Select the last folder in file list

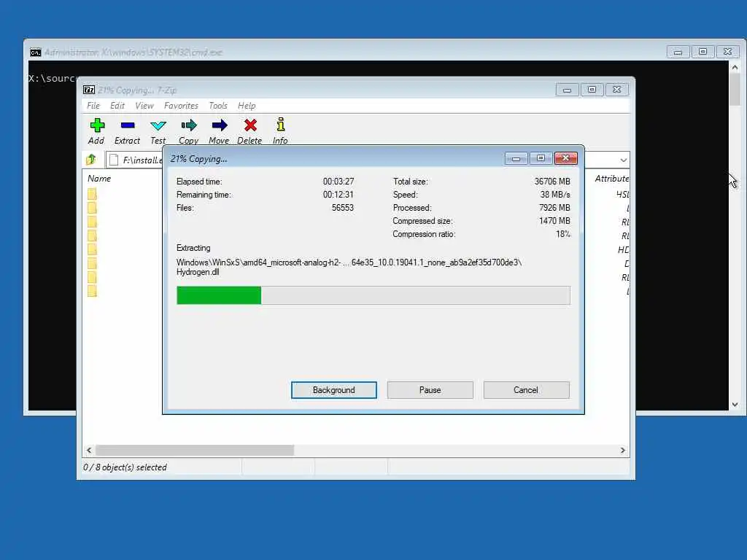point(92,291)
